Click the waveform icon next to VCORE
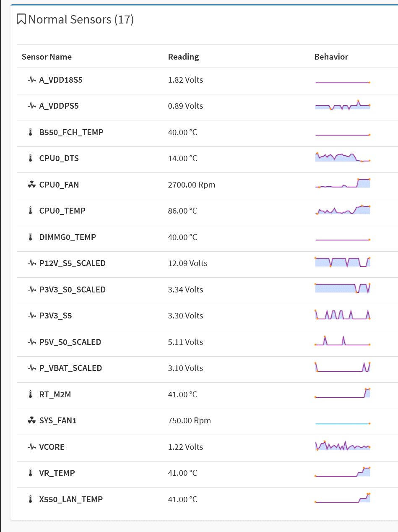Image resolution: width=398 pixels, height=532 pixels. [x=32, y=447]
